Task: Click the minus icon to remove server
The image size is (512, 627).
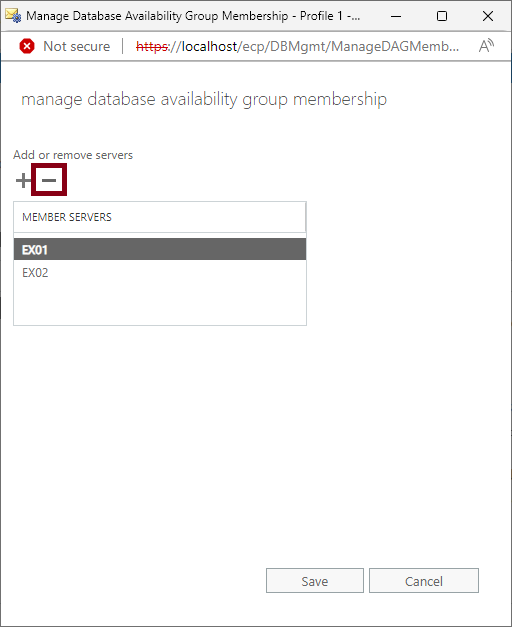Action: [x=49, y=180]
